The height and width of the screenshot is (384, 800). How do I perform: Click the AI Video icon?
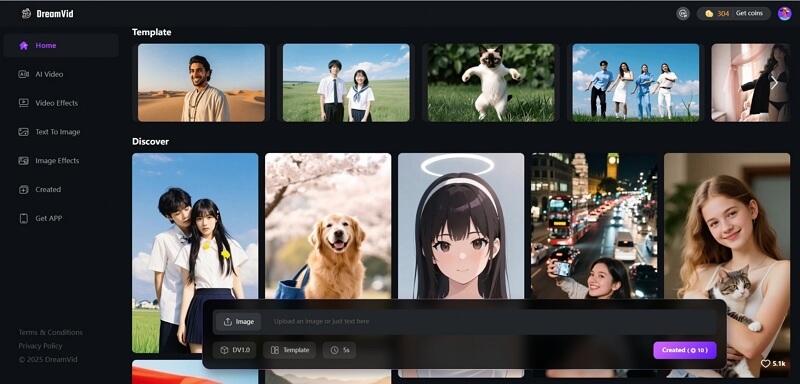click(23, 74)
